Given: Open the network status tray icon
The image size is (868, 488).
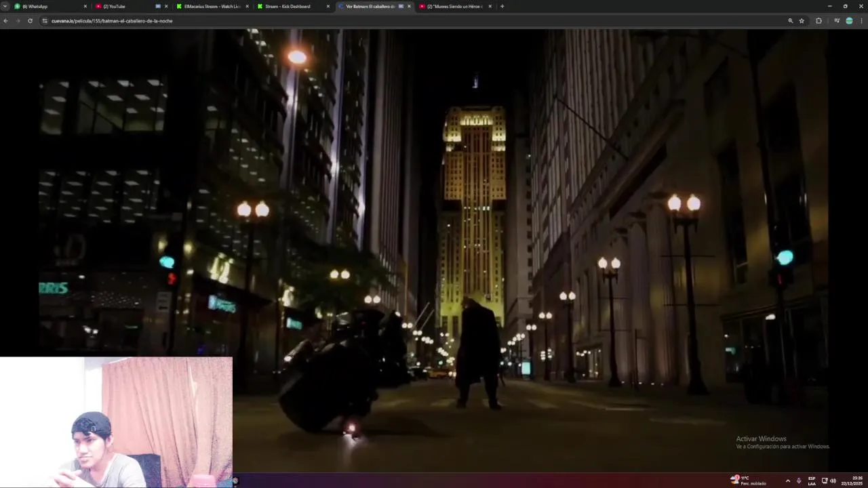Looking at the screenshot, I should [x=825, y=481].
